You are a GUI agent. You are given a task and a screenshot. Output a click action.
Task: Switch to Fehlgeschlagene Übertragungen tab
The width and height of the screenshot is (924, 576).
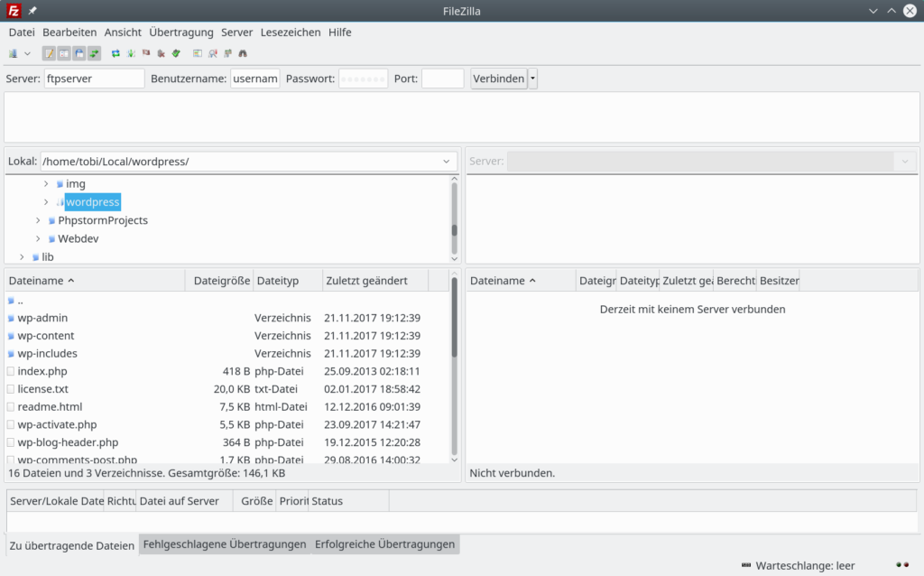[225, 544]
